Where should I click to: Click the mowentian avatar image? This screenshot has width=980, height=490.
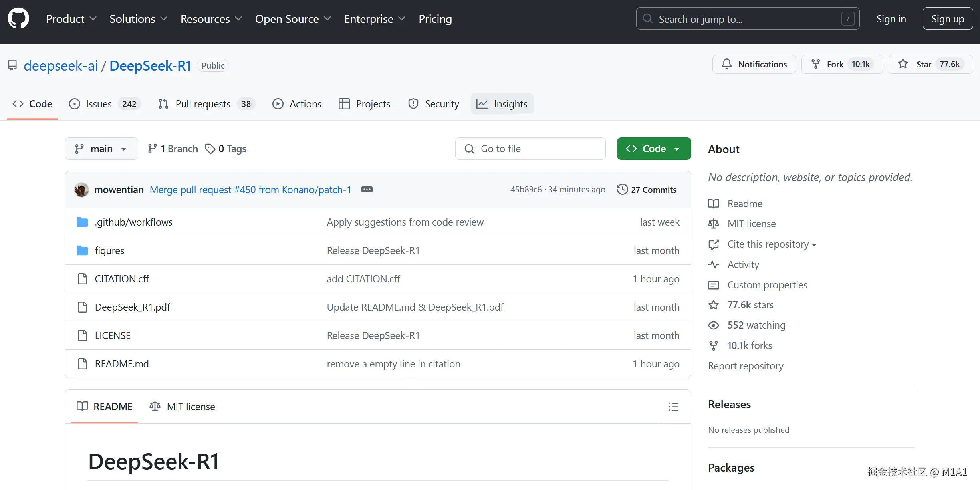[x=81, y=190]
